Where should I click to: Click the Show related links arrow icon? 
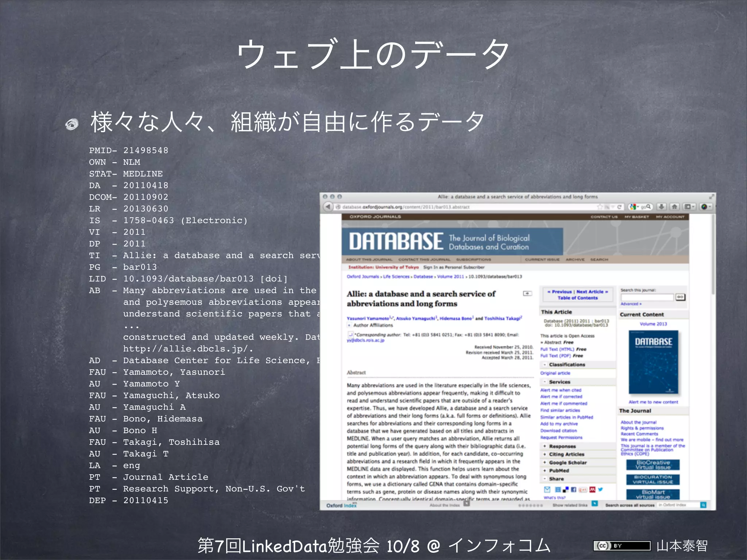click(x=595, y=503)
